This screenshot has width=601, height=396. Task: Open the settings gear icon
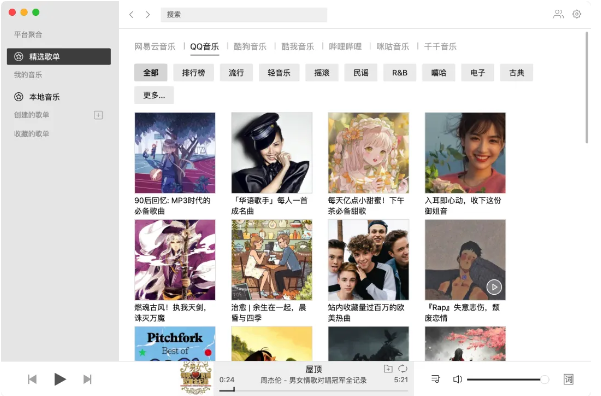click(576, 14)
